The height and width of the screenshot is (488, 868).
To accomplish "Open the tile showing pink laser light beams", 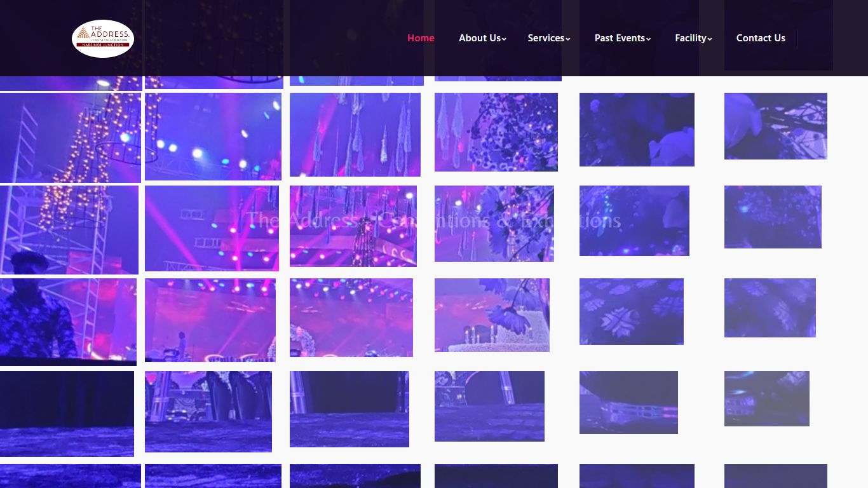I will [x=212, y=229].
